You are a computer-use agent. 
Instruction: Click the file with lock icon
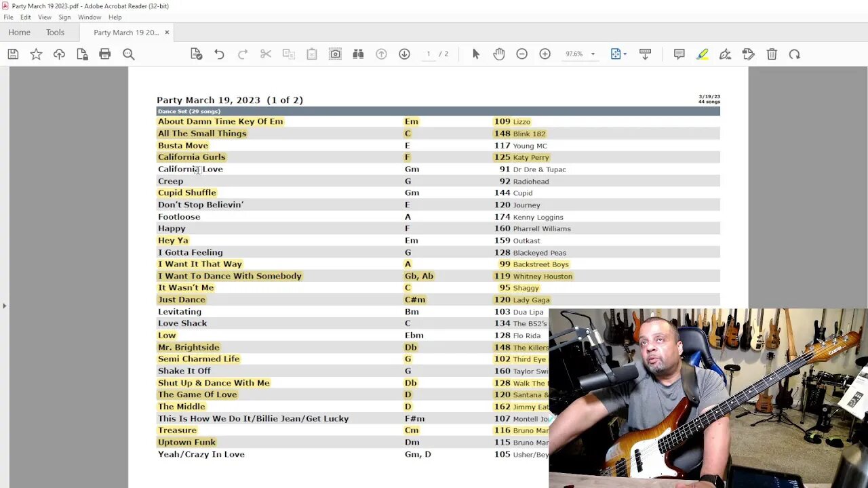(82, 54)
